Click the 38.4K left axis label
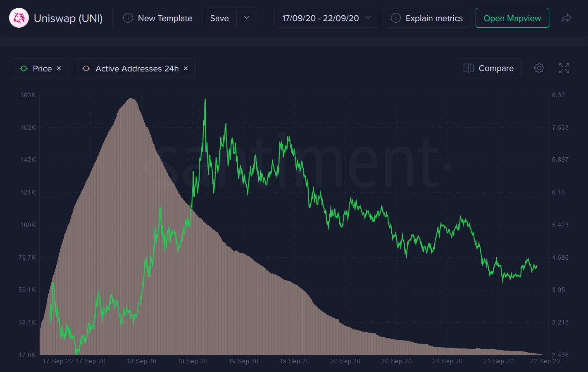The image size is (588, 372). click(27, 322)
